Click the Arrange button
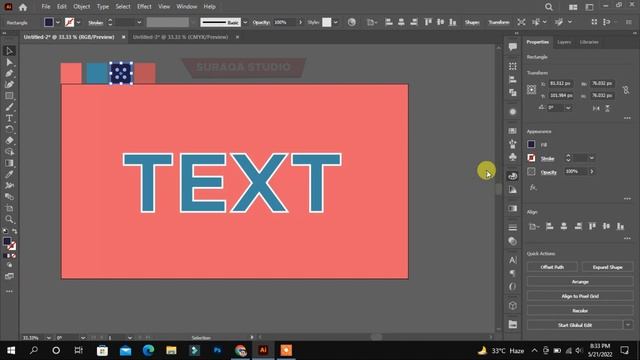The height and width of the screenshot is (360, 640). coord(580,282)
